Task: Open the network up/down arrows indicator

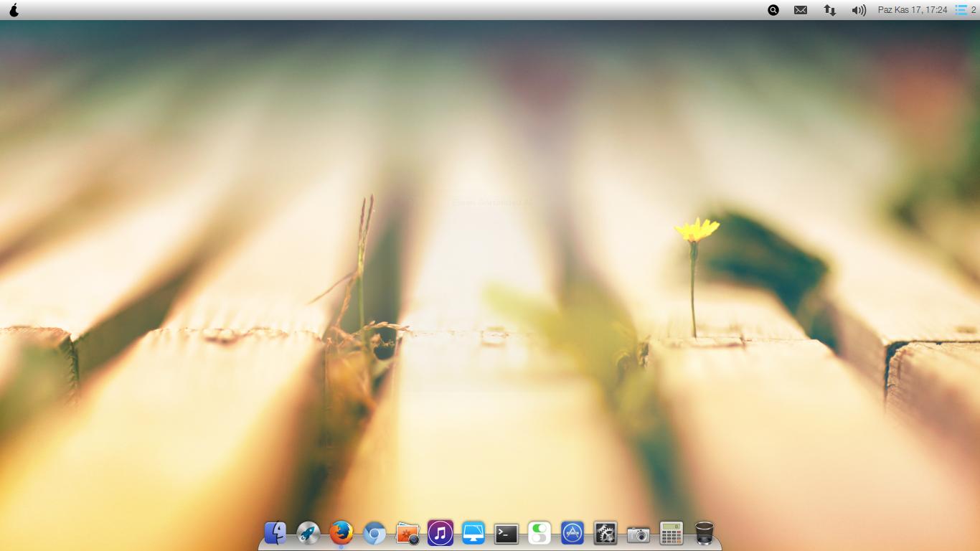Action: [x=830, y=10]
